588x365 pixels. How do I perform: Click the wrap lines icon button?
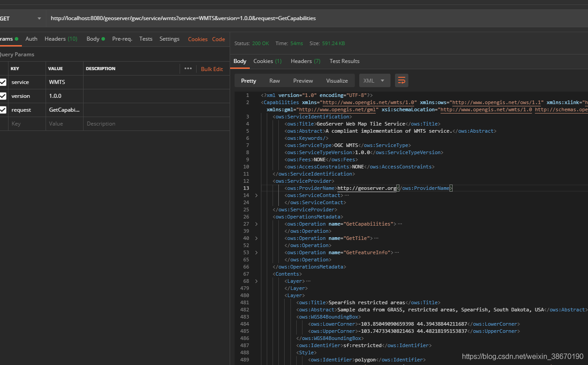point(401,80)
